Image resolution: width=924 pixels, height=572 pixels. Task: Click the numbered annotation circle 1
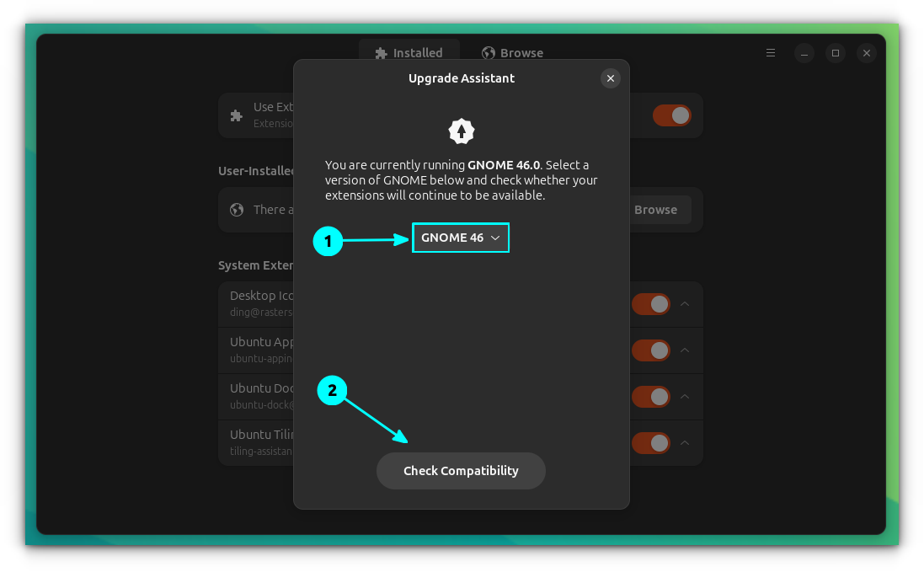[x=328, y=243]
